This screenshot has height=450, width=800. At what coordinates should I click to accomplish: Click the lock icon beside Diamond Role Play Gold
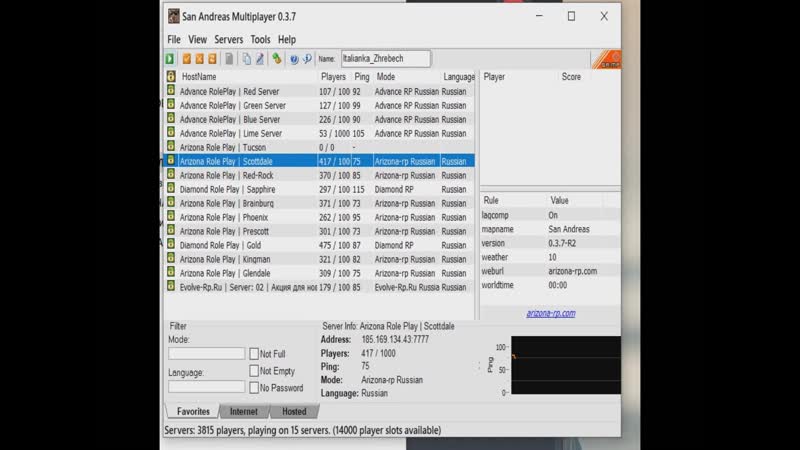coord(171,244)
